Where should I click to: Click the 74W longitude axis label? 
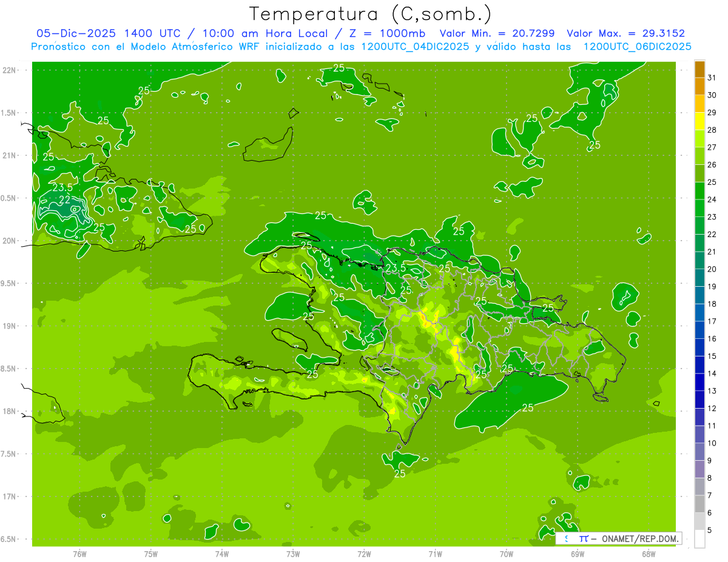coord(222,555)
